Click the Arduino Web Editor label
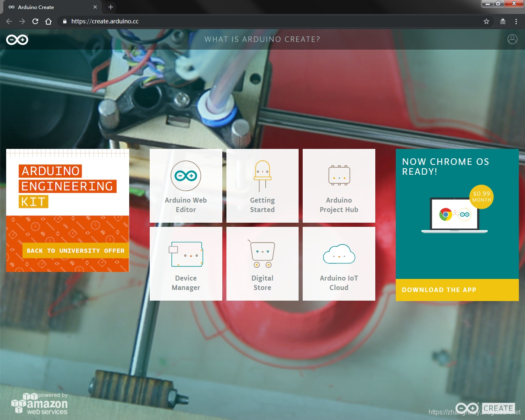525x420 pixels. (x=186, y=205)
